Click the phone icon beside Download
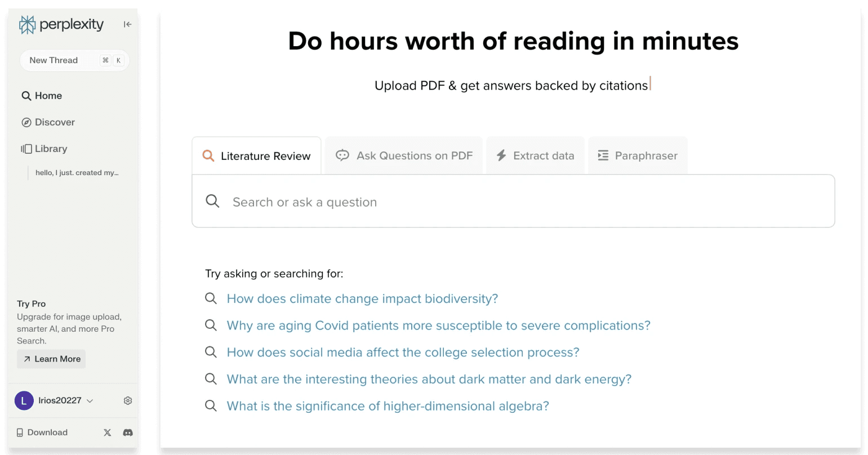The width and height of the screenshot is (868, 455). [x=20, y=432]
